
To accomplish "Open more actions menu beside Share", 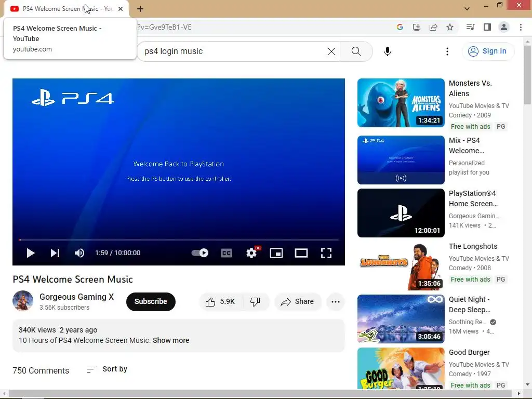I will [336, 302].
